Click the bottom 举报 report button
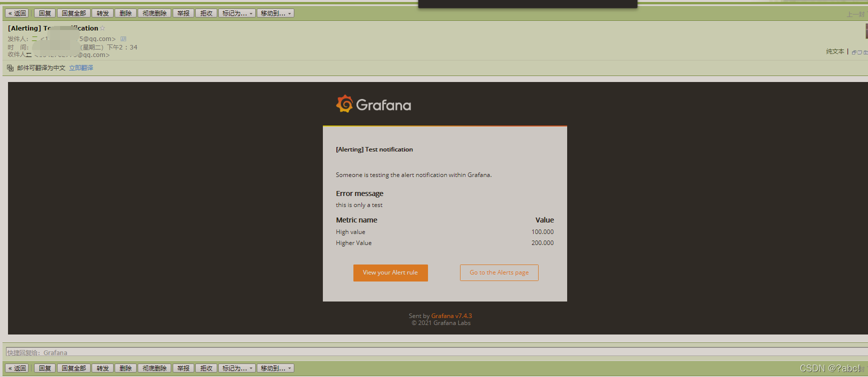 [x=183, y=368]
